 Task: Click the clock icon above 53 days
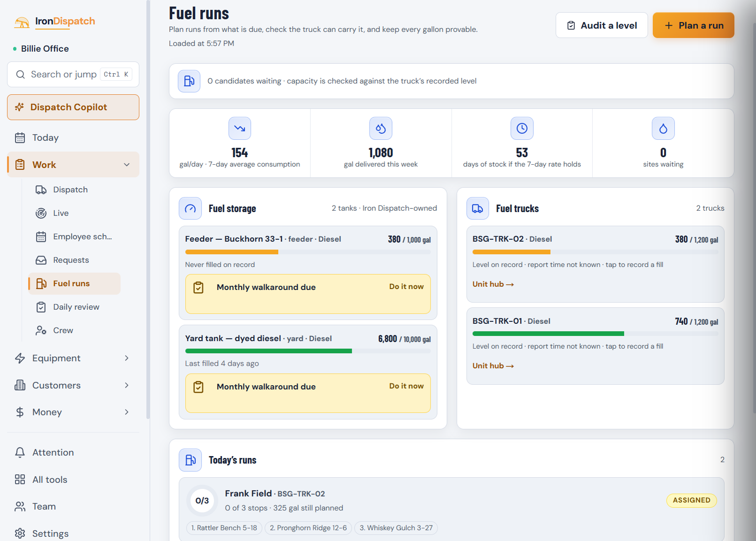[522, 129]
